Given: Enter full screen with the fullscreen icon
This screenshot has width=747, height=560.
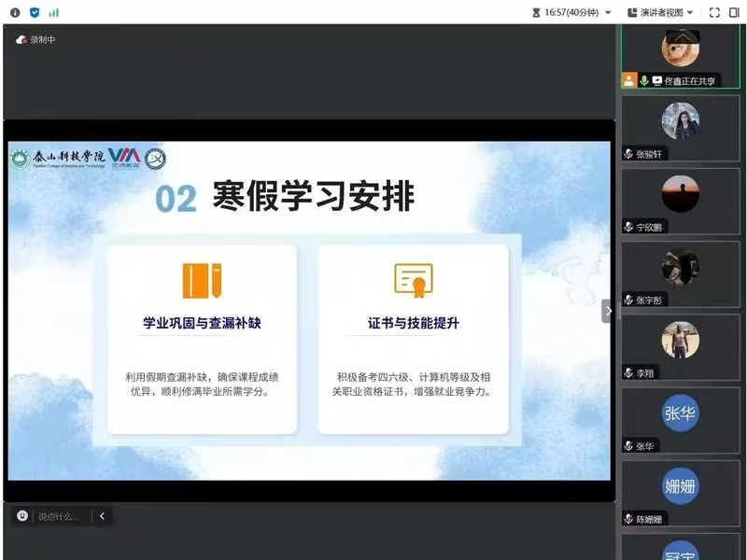Looking at the screenshot, I should click(714, 12).
